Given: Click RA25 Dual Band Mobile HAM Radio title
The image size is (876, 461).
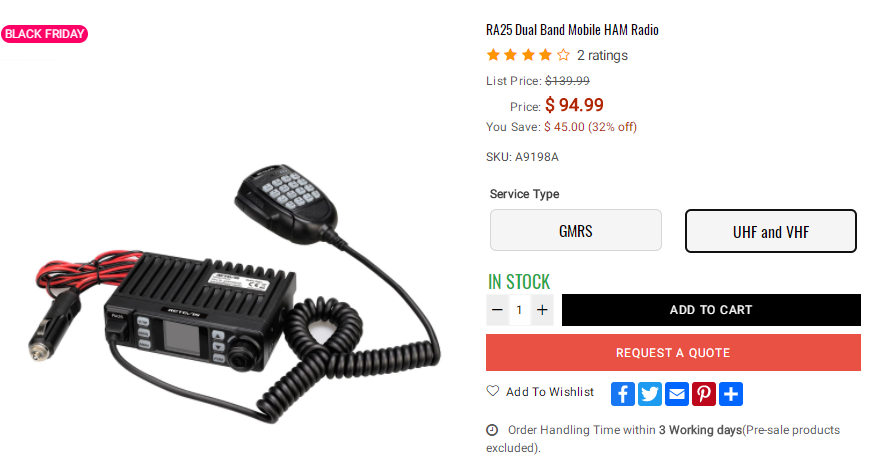Looking at the screenshot, I should (572, 30).
